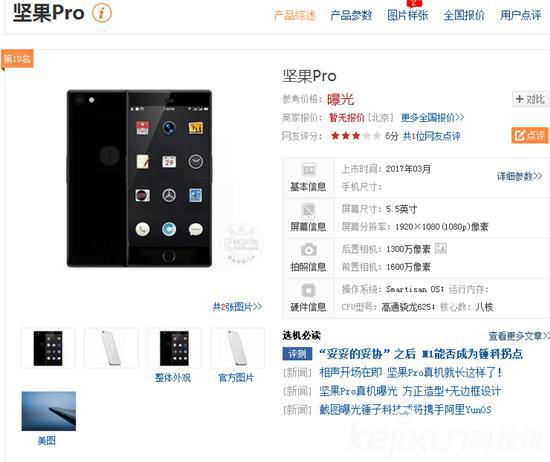Screen dimensions: 550x462
Task: Go to the 用户点评 tab
Action: coord(521,15)
